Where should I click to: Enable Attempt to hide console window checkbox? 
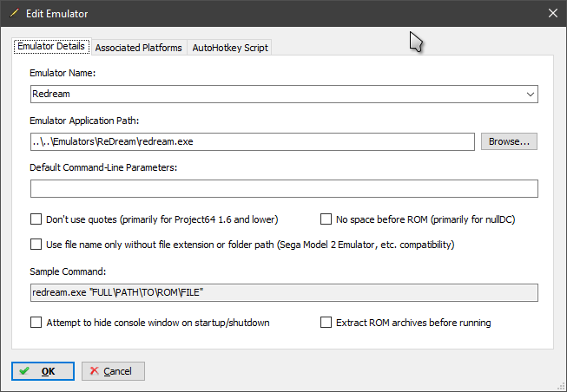[36, 323]
